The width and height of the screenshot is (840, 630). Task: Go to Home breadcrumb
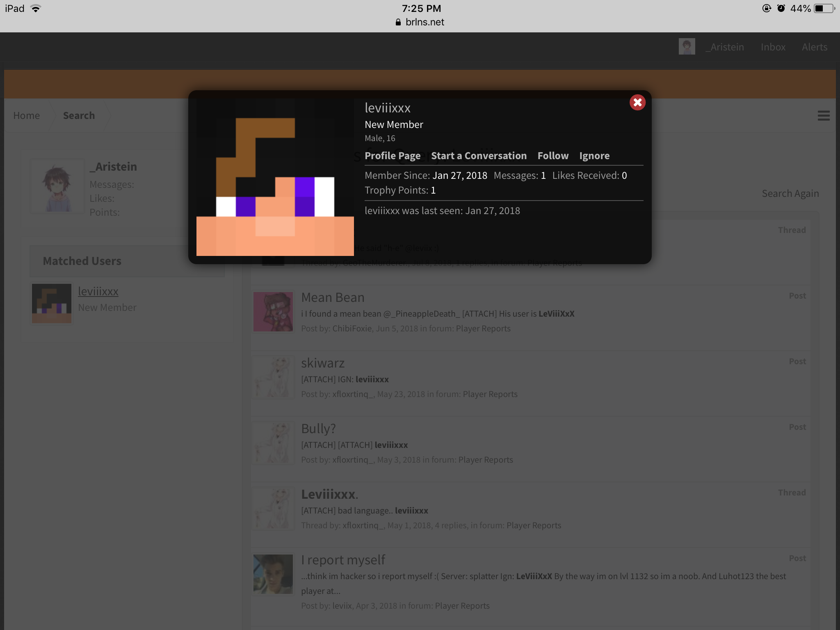click(27, 116)
